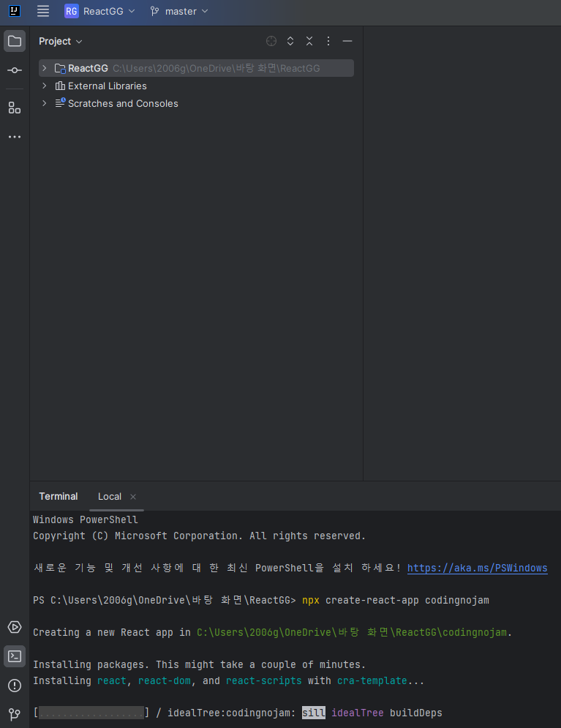Screen dimensions: 561x728
Task: Open Project panel options menu
Action: click(328, 41)
